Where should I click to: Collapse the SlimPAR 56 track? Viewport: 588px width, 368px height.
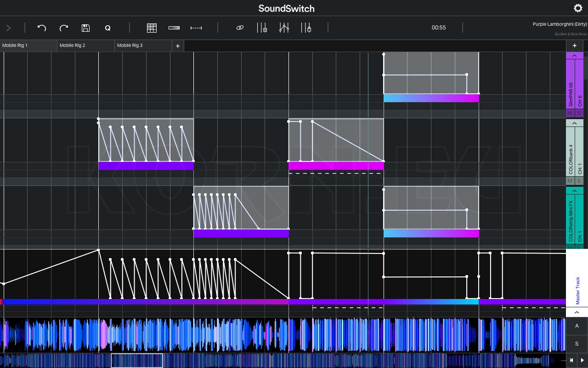click(575, 56)
